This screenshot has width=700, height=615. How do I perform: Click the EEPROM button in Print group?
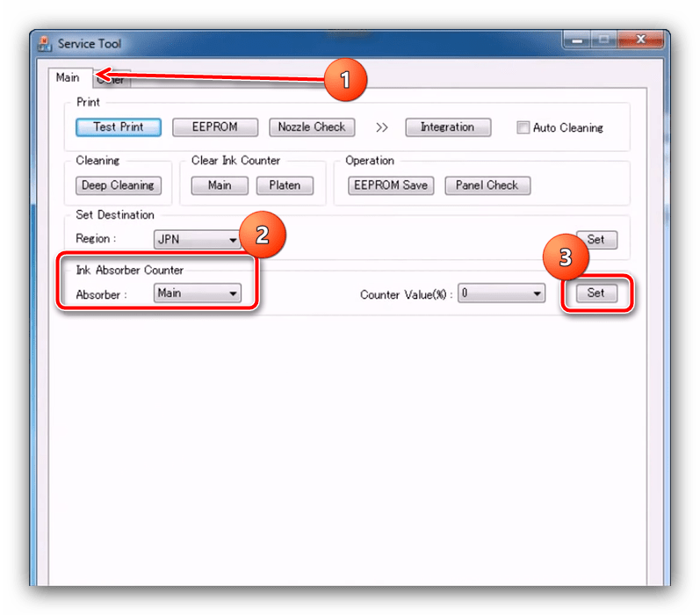215,127
